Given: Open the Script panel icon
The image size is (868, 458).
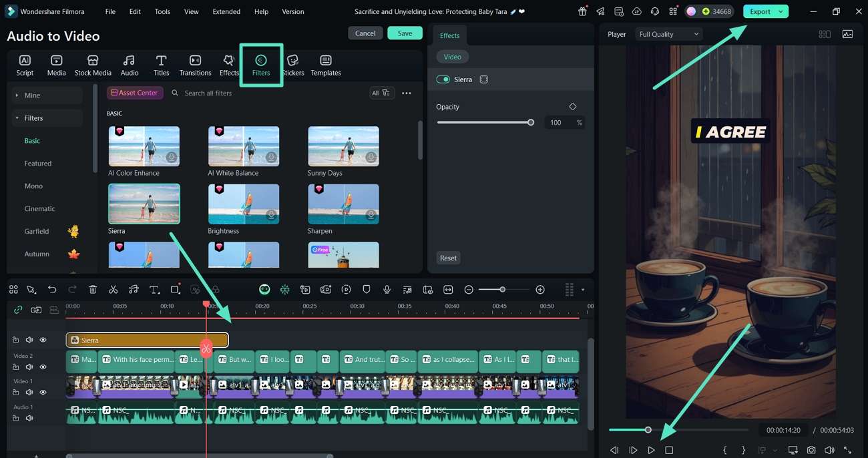Looking at the screenshot, I should coord(25,65).
